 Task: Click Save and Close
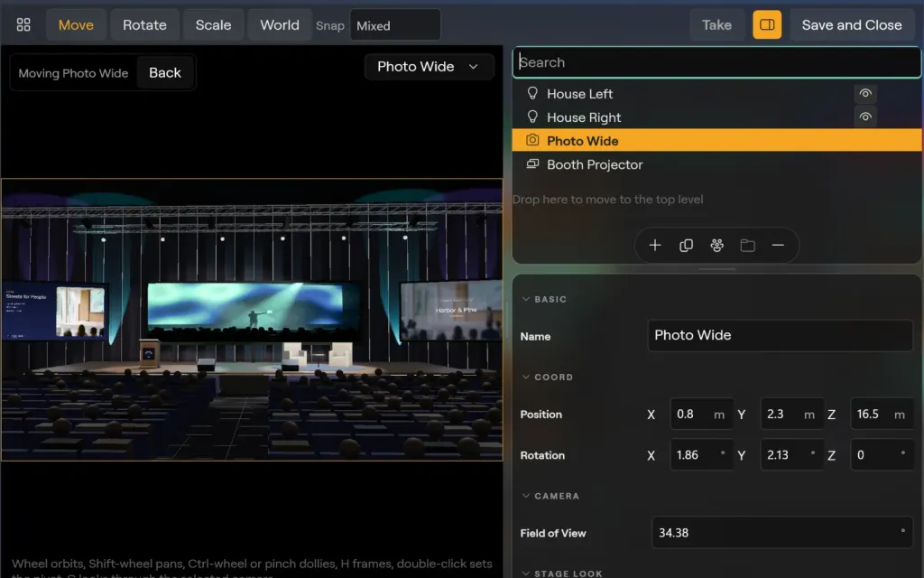[x=852, y=24]
